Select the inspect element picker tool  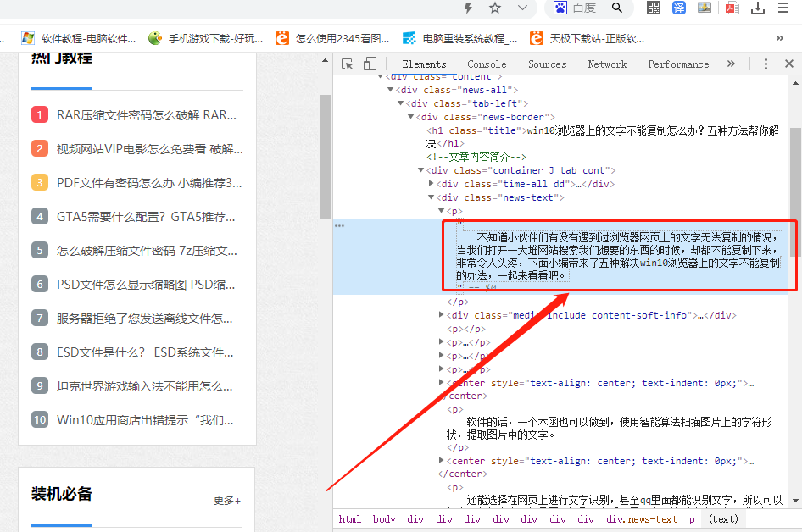[347, 64]
